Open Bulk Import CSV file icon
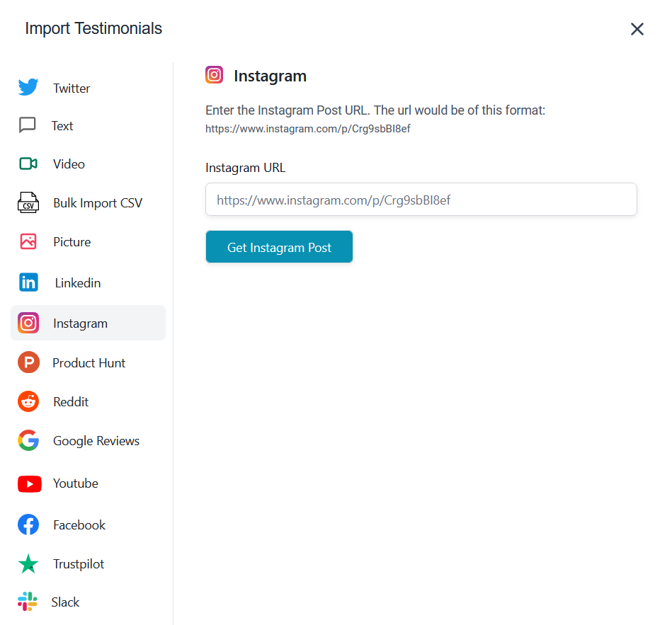The image size is (672, 625). (28, 202)
